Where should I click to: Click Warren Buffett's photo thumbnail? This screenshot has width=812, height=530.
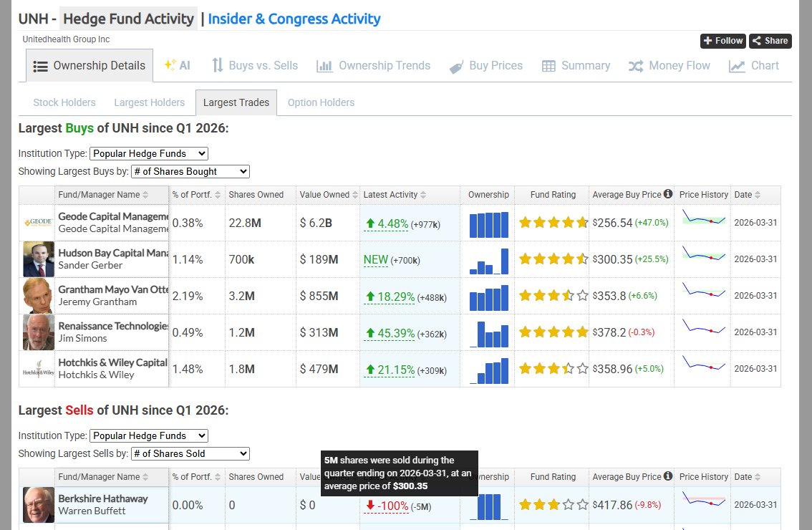pos(39,505)
